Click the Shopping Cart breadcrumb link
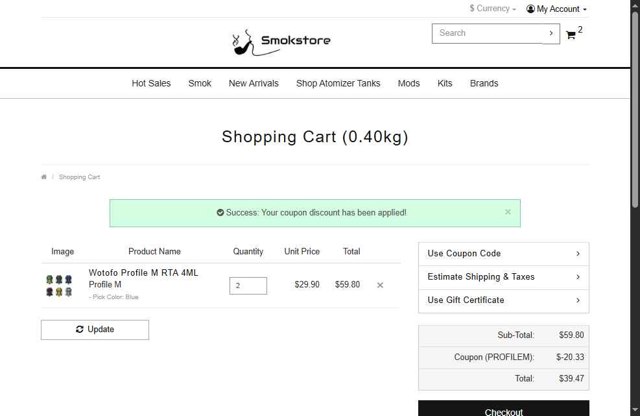The image size is (640, 416). click(x=79, y=177)
